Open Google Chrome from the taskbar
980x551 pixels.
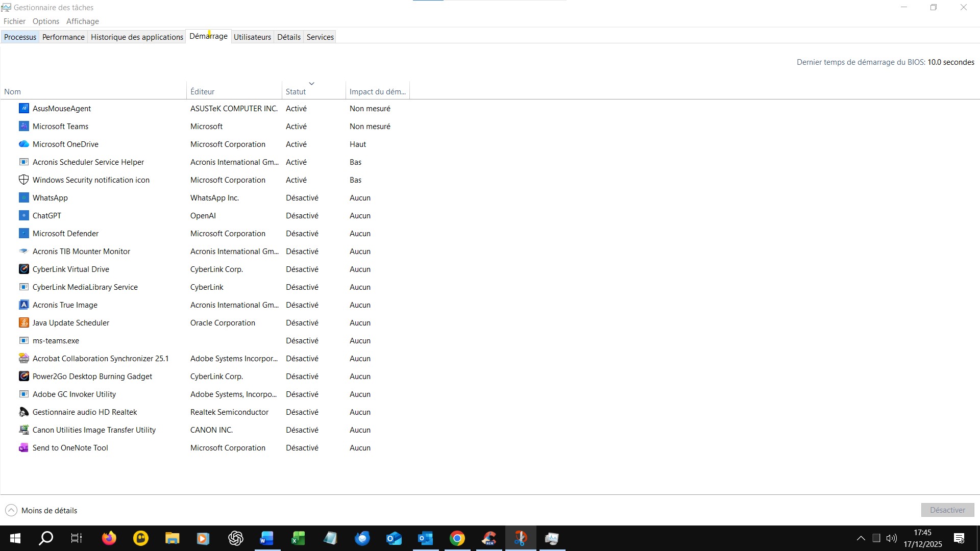[457, 538]
